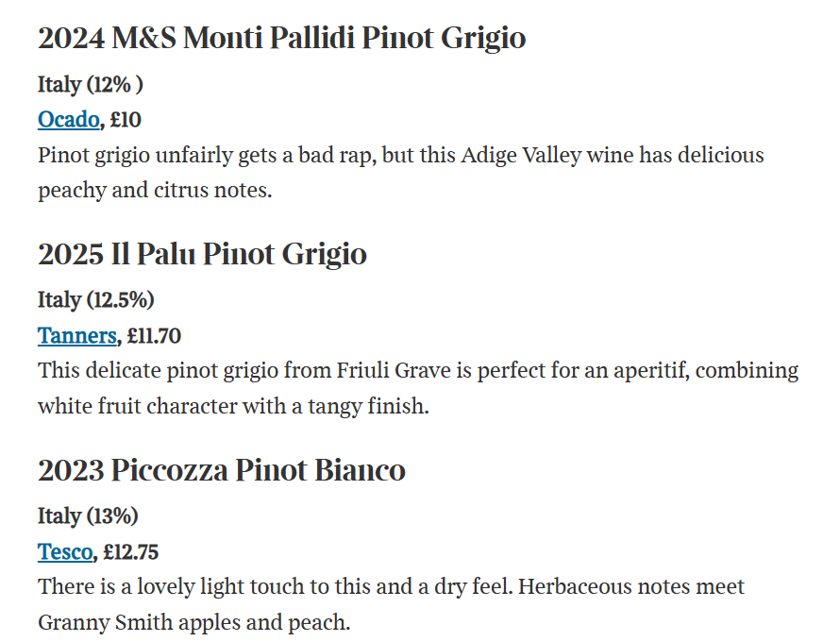Click the "Italy (12% )" origin label
The height and width of the screenshot is (642, 840).
click(x=91, y=85)
